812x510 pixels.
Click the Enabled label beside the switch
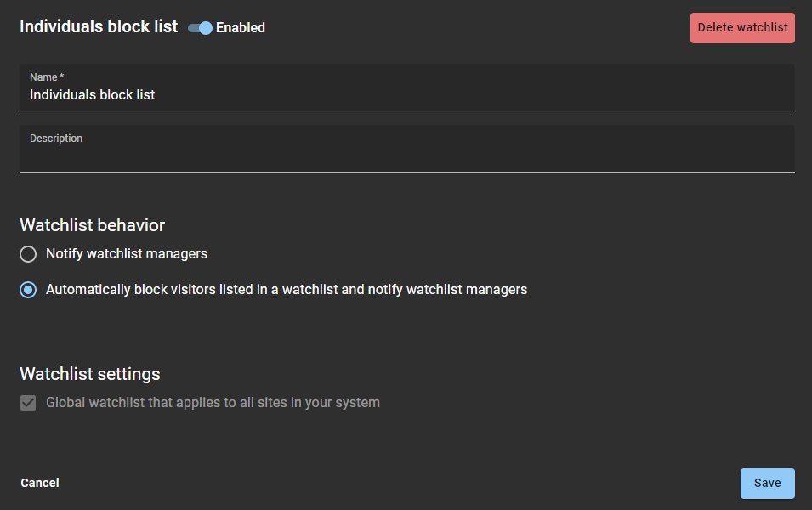coord(241,28)
